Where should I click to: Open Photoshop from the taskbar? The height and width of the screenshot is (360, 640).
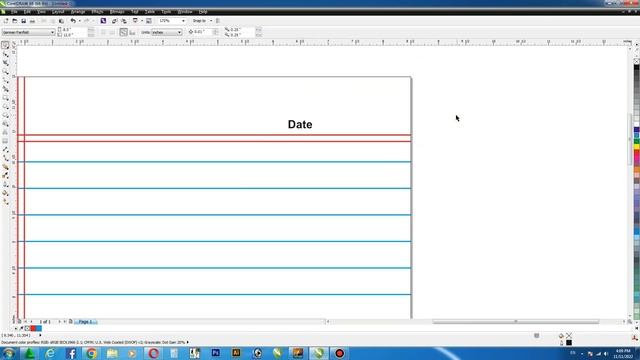pyautogui.click(x=216, y=353)
